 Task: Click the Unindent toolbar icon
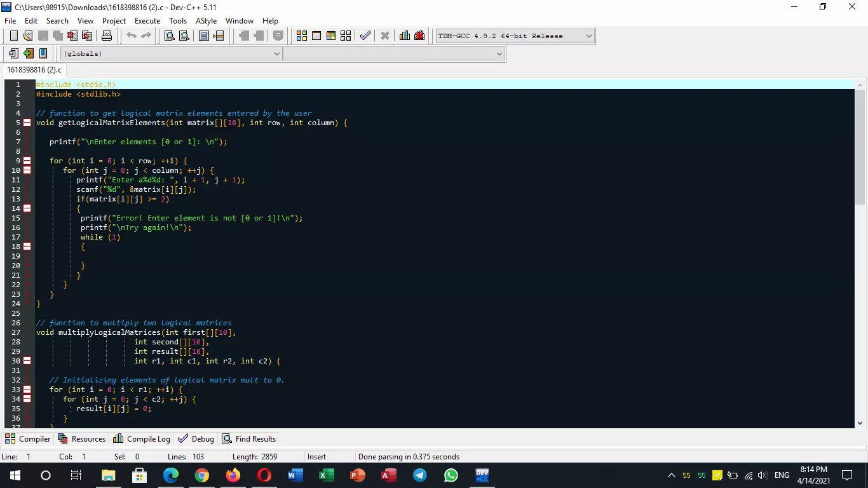point(259,36)
